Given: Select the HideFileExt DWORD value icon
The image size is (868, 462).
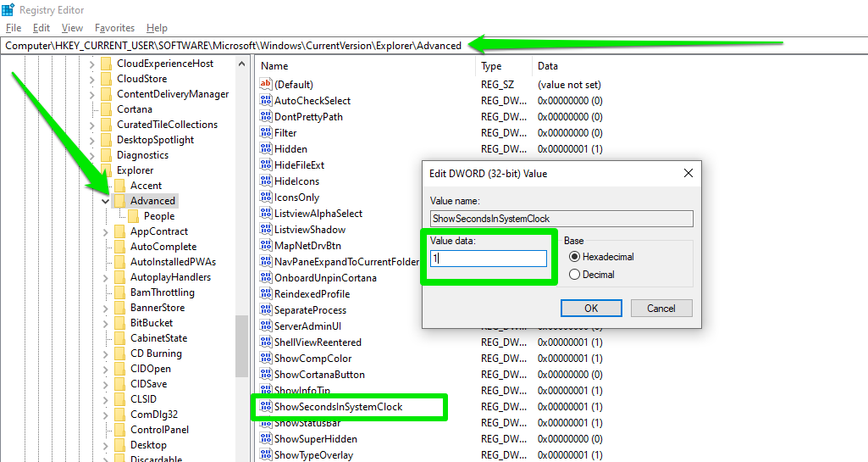Looking at the screenshot, I should pos(266,164).
